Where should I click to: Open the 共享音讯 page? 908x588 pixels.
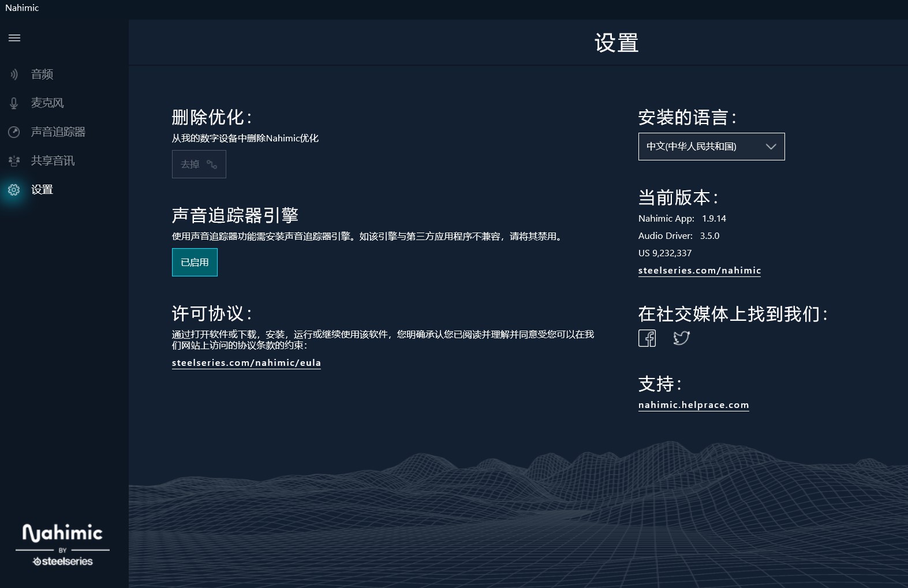click(53, 161)
